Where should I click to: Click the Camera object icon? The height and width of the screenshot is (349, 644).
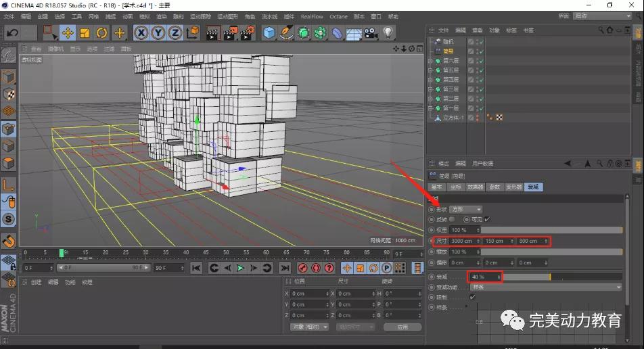371,32
